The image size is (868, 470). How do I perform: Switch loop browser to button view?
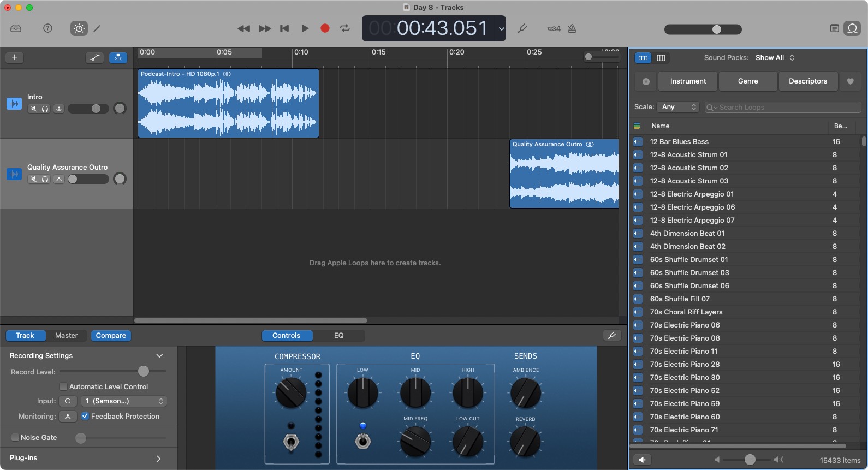643,57
